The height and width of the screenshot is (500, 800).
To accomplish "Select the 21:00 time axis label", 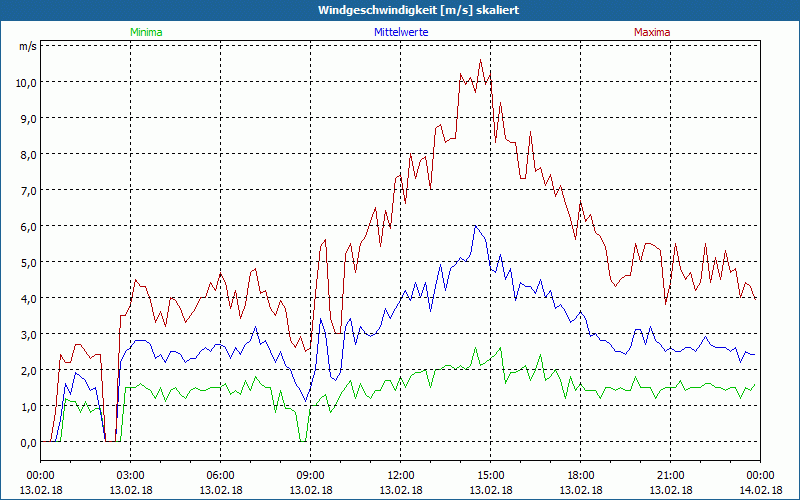I will [671, 475].
